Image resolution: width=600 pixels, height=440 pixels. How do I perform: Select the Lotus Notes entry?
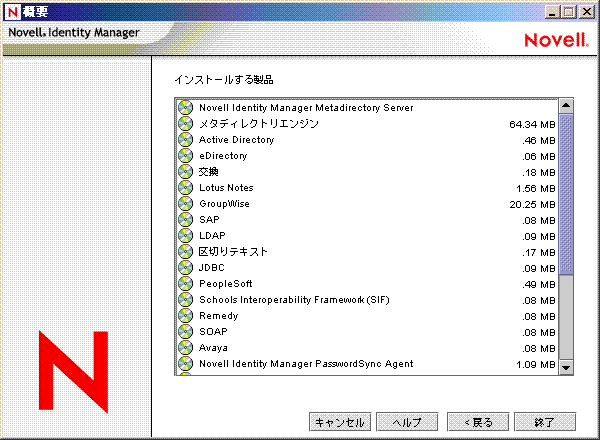click(x=367, y=188)
